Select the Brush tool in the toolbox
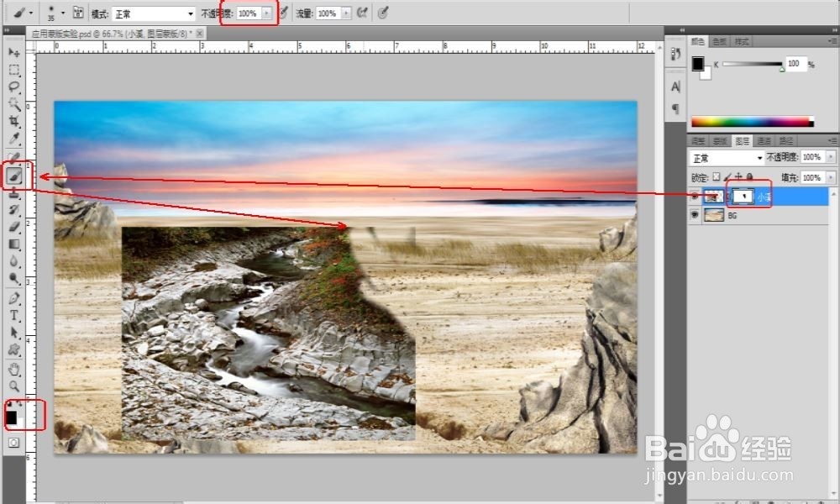This screenshot has height=504, width=840. pos(14,175)
